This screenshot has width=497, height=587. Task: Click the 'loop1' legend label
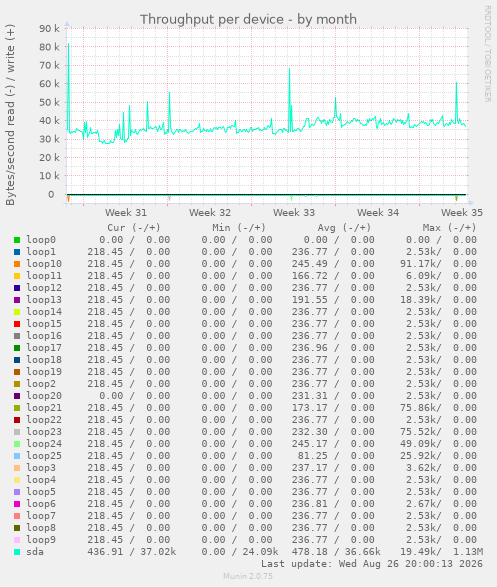coord(41,252)
